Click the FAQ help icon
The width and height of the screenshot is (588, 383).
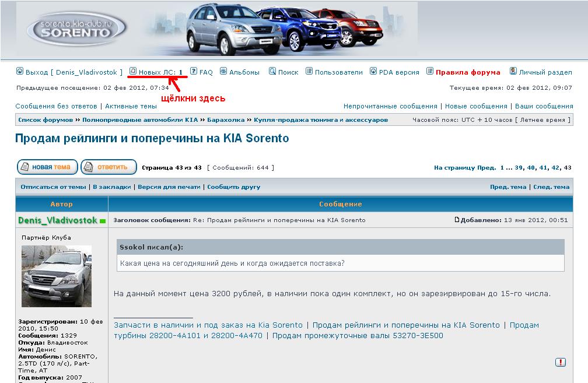(194, 71)
